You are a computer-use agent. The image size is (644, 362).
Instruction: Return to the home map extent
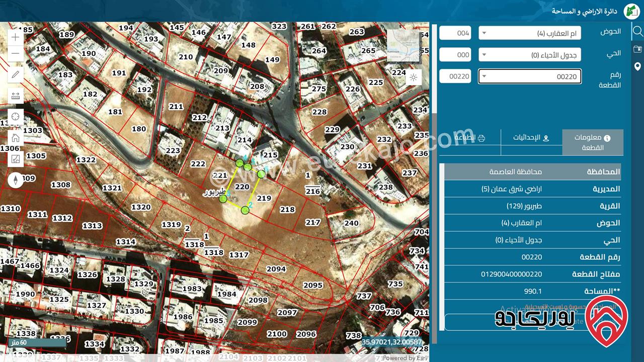click(15, 138)
